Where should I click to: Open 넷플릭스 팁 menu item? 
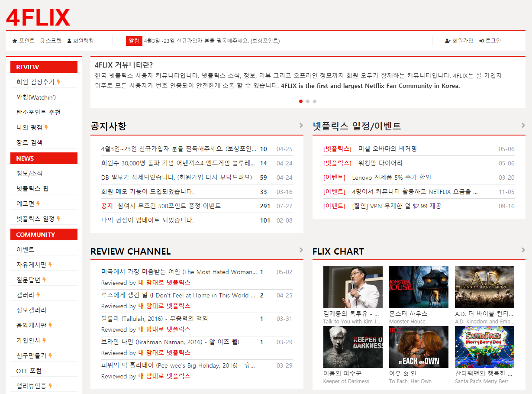(x=32, y=188)
